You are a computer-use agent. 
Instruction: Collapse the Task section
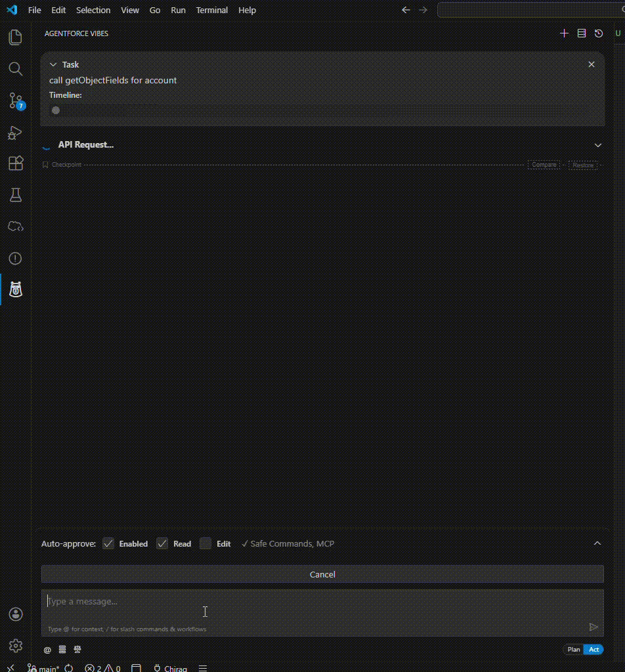click(x=53, y=64)
